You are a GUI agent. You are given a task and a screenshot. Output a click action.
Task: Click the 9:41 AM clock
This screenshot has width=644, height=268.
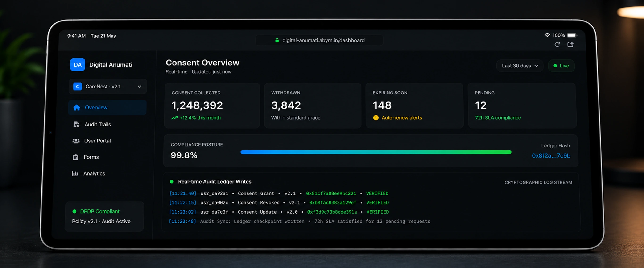point(76,36)
